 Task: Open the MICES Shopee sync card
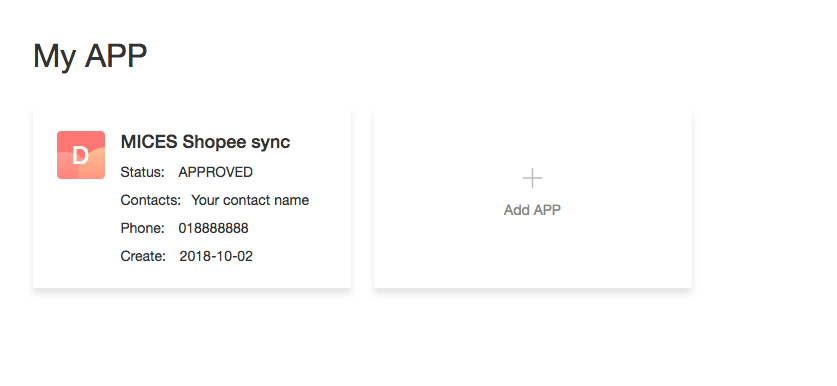coord(192,198)
